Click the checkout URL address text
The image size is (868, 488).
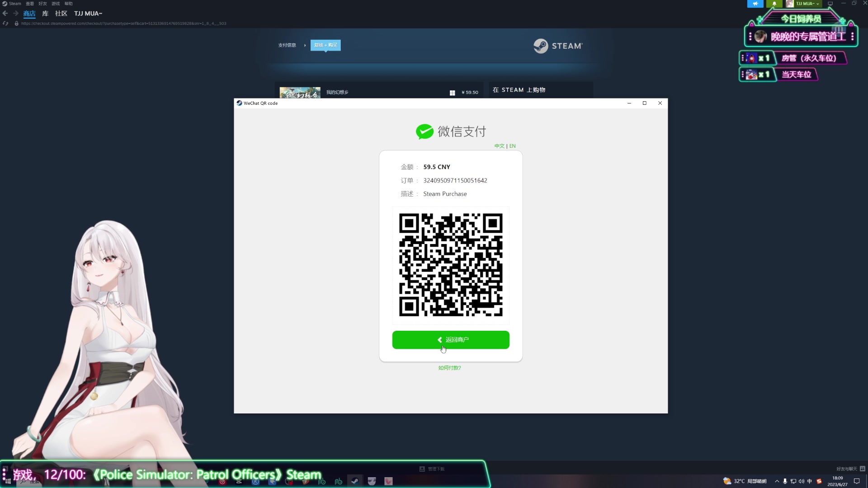point(124,23)
